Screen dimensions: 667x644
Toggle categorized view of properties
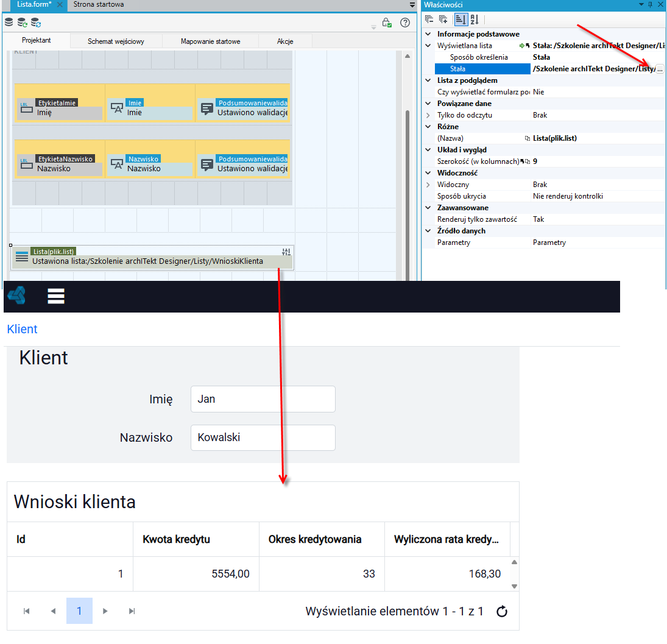461,19
